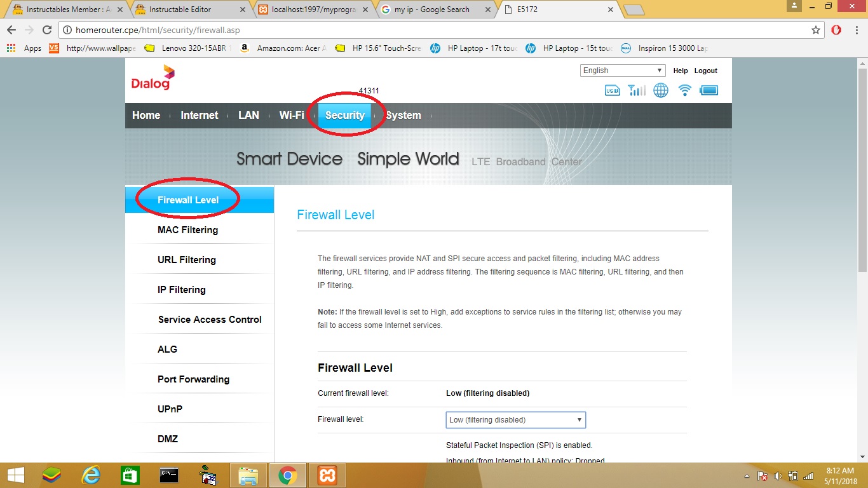
Task: Switch to localhost:1997 browser tab
Action: coord(313,10)
